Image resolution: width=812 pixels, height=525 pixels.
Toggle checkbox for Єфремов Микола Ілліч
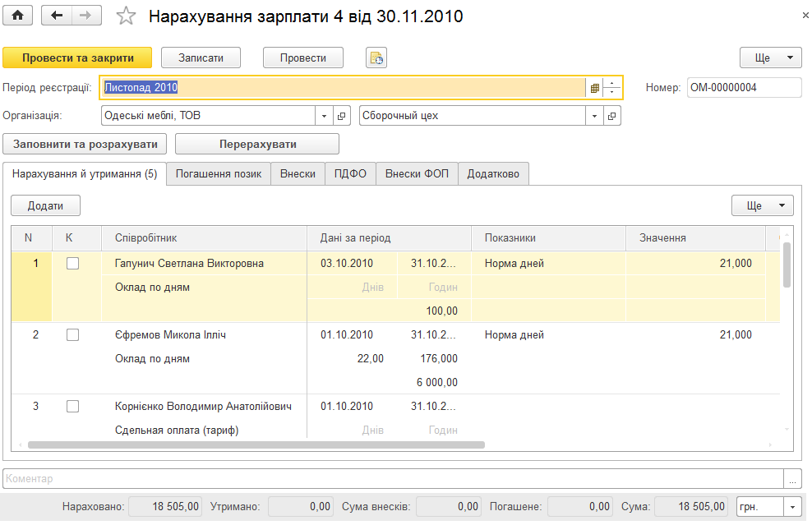point(72,335)
